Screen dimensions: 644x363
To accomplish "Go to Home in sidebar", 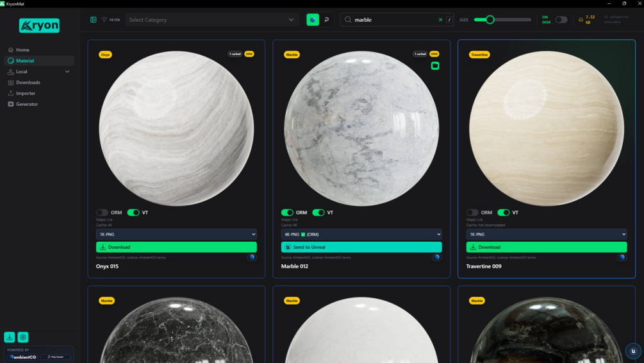I will (x=39, y=50).
